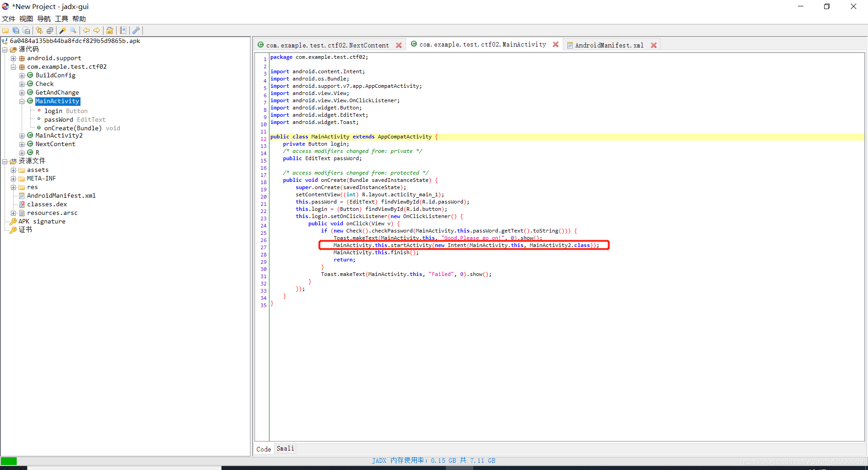Select the onCreate(Bundle) method

pos(82,128)
